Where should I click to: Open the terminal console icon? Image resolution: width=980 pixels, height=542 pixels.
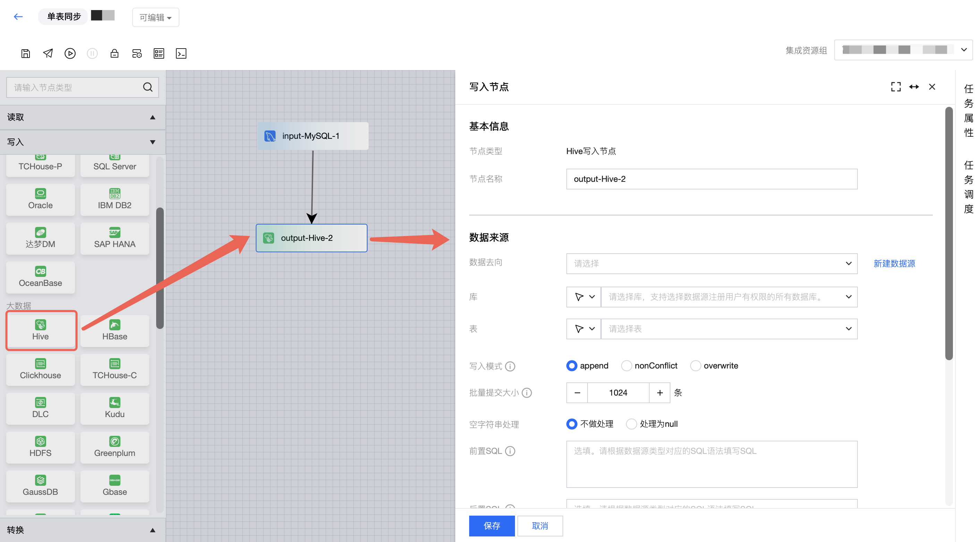point(181,54)
